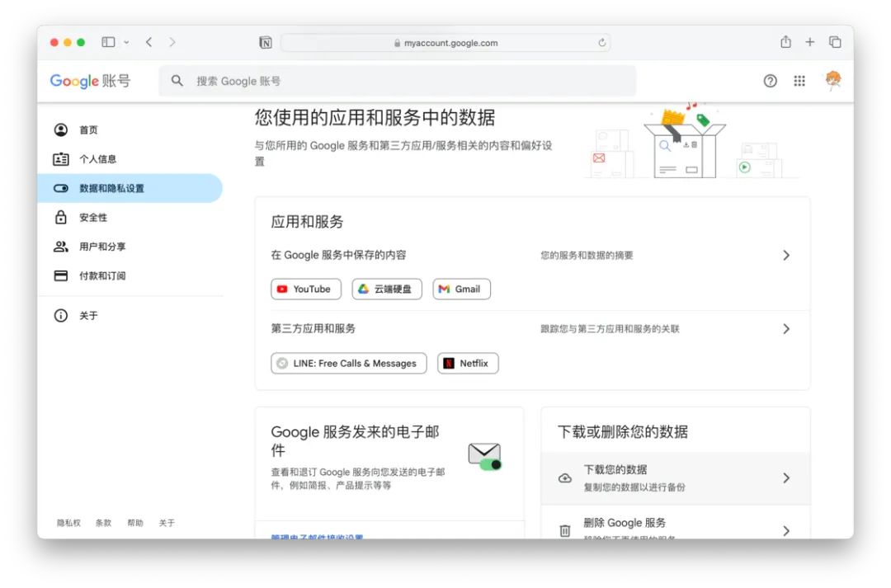
Task: Click the 付款和订阅 card icon
Action: pos(61,275)
